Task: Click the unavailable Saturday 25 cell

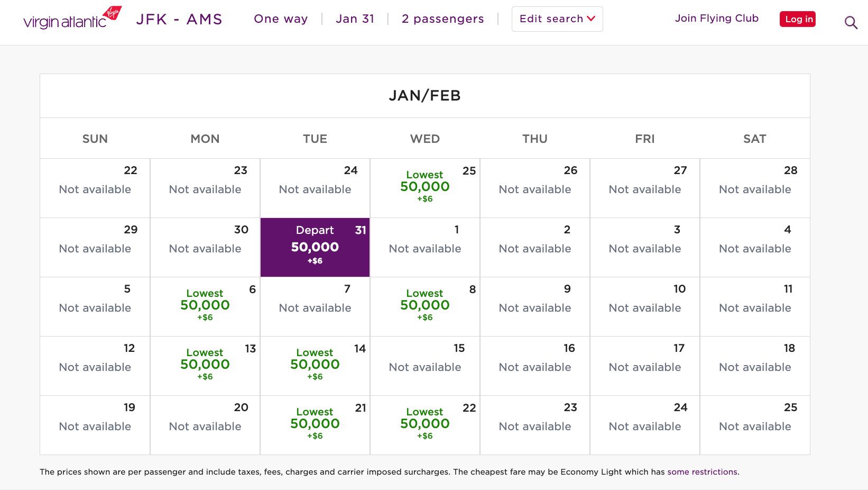Action: (755, 425)
